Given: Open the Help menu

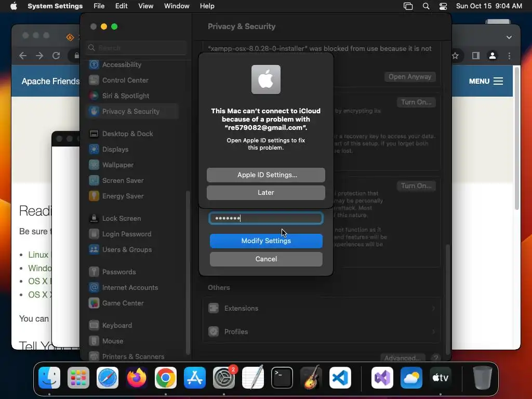Looking at the screenshot, I should (207, 6).
